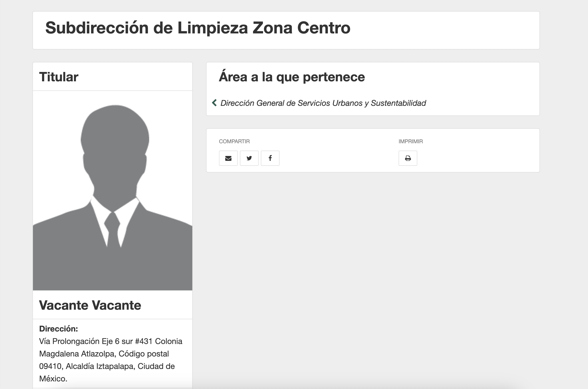Open Dirección General de Servicios Urbanos link
This screenshot has height=389, width=588.
[x=323, y=103]
